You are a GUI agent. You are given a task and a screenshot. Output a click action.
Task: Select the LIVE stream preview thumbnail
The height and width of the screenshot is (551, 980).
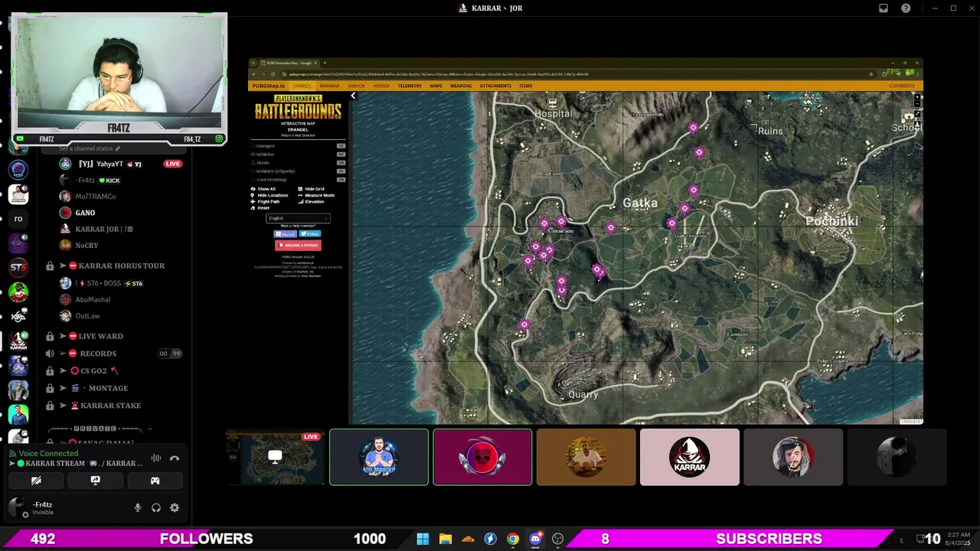pos(276,458)
